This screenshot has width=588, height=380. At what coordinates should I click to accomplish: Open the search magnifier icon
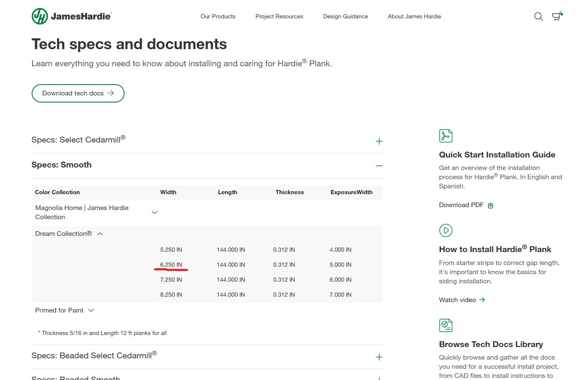[x=538, y=17]
